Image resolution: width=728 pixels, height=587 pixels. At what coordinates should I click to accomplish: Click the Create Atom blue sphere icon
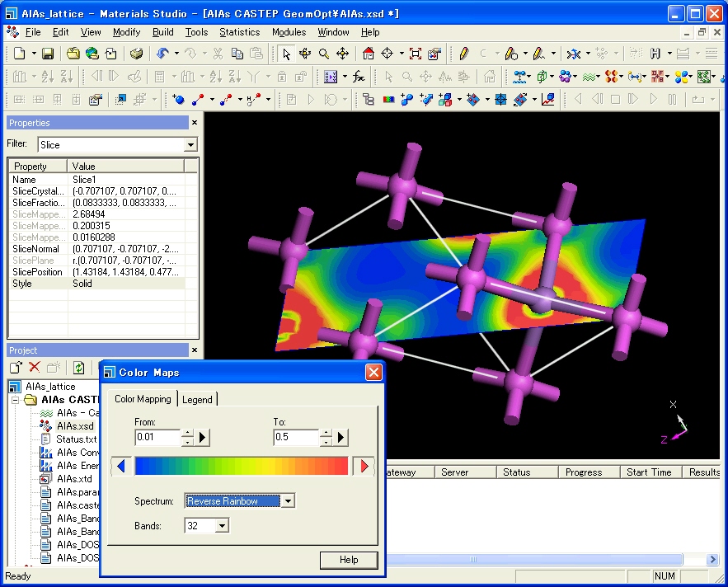pyautogui.click(x=178, y=100)
